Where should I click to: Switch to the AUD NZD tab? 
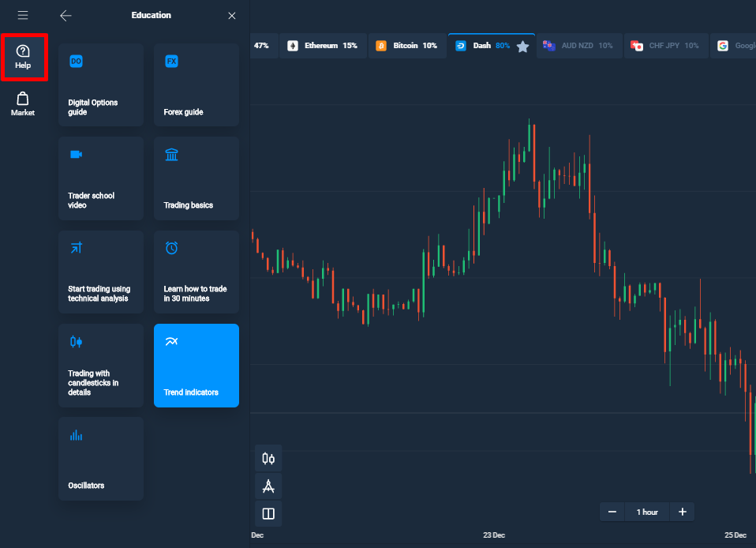pos(578,46)
